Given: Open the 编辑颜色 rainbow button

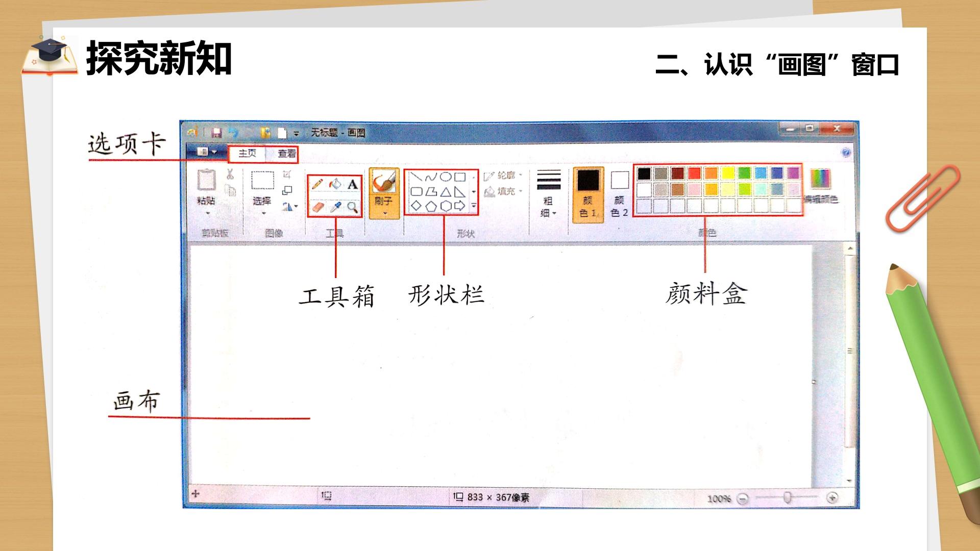Looking at the screenshot, I should (x=821, y=186).
